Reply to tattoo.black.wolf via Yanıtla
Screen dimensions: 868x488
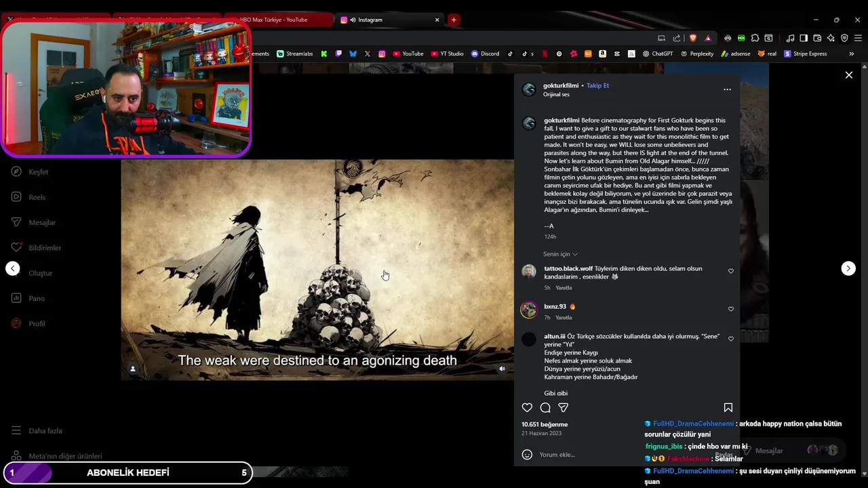[x=564, y=288]
